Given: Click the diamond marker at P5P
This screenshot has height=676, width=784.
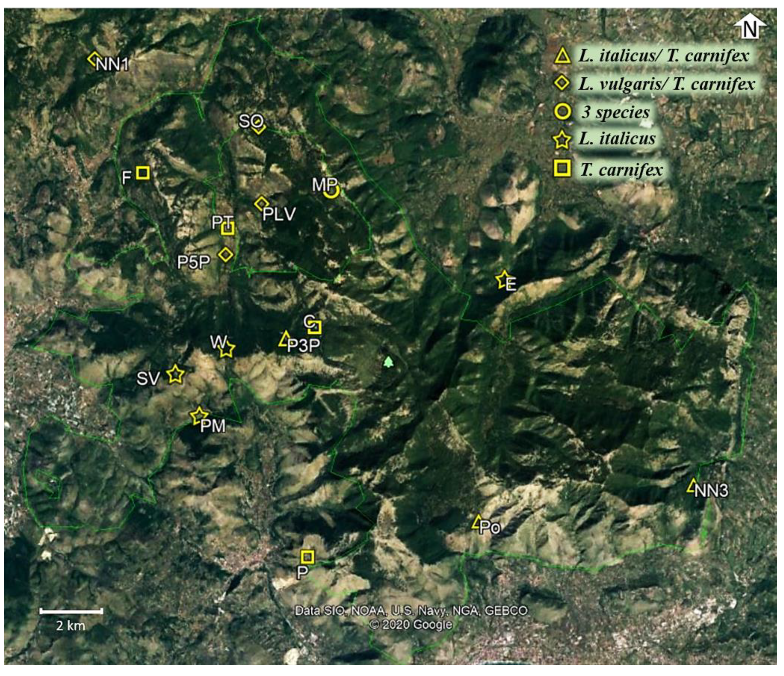Looking at the screenshot, I should click(226, 254).
